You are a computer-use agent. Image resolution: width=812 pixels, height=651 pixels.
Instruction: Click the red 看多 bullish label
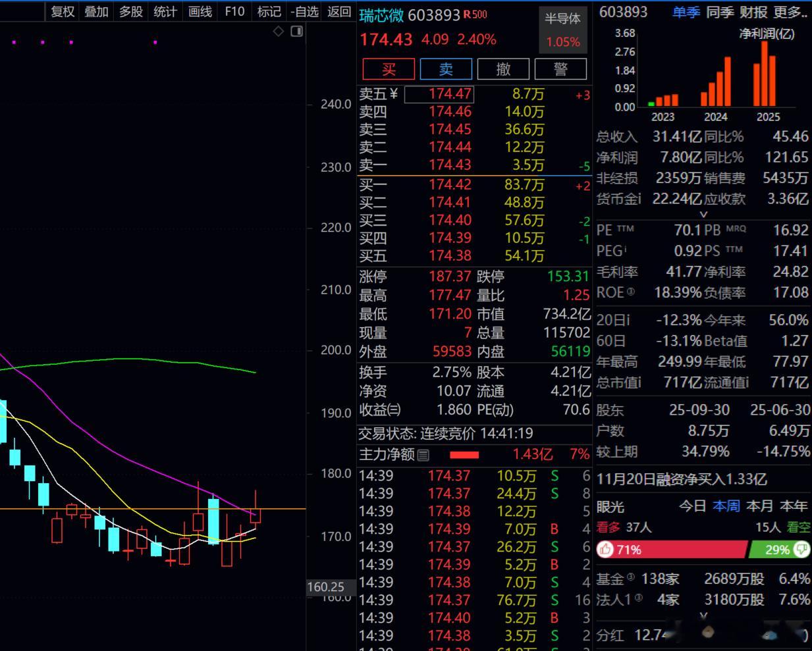point(609,527)
